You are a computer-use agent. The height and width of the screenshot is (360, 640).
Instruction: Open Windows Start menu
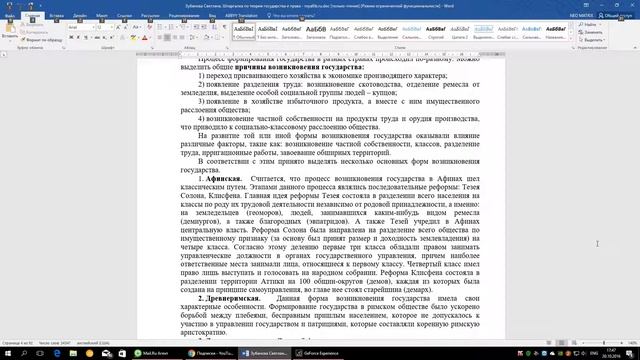[8, 353]
